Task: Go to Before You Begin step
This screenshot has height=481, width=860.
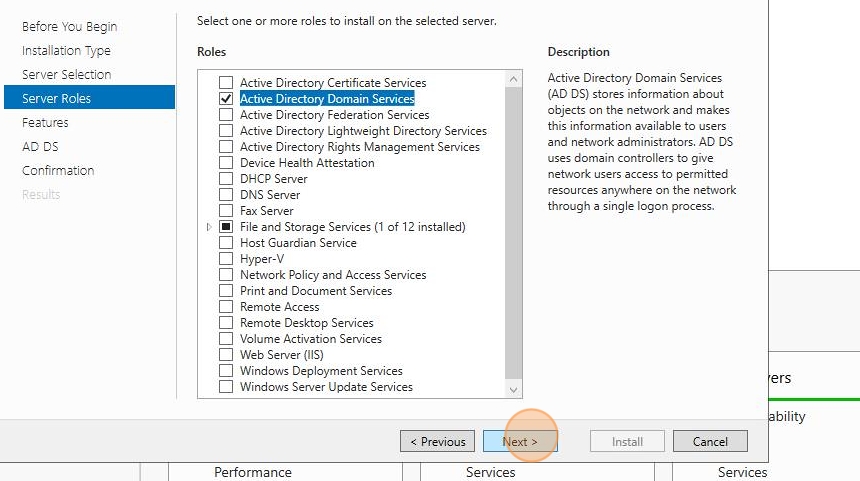Action: point(70,26)
